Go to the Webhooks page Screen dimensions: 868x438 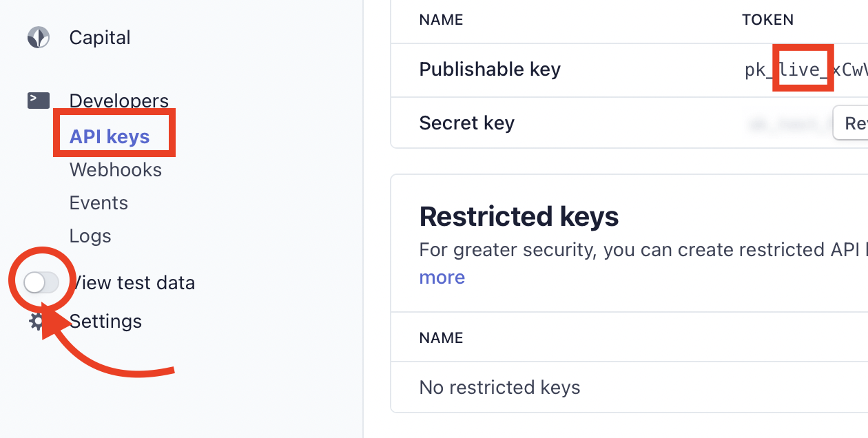(x=116, y=169)
